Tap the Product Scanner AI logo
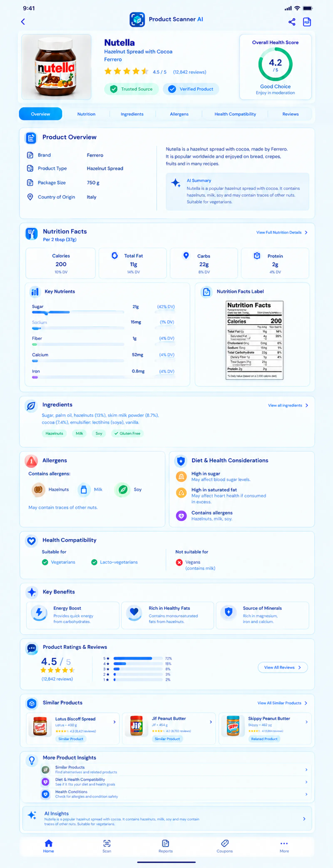The width and height of the screenshot is (333, 868). (x=137, y=20)
